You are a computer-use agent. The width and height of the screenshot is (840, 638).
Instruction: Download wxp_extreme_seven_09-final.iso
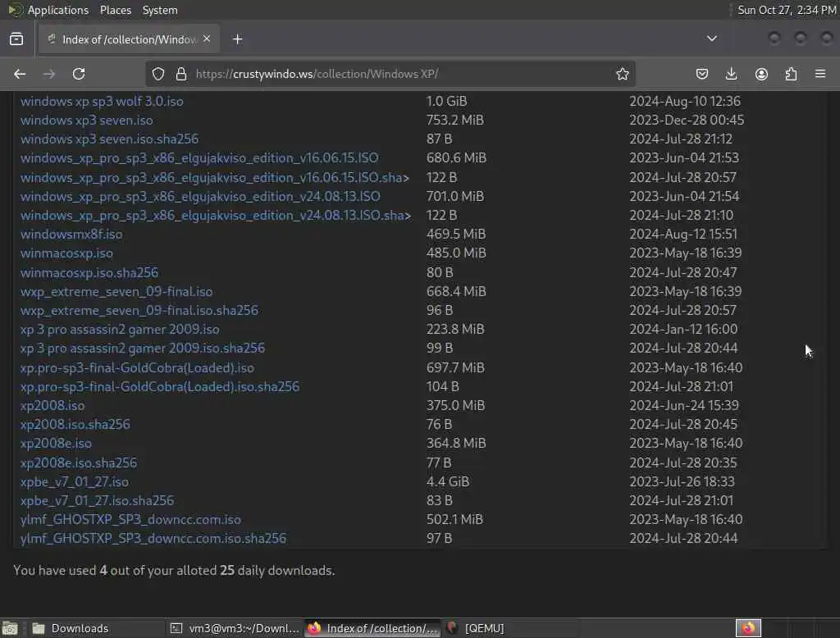click(116, 292)
